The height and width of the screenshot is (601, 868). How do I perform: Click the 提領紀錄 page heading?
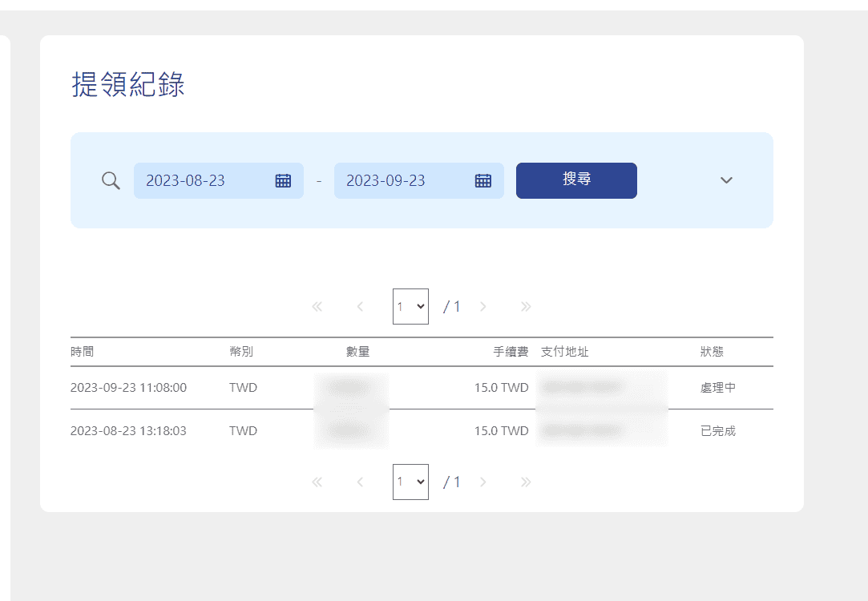pos(128,84)
